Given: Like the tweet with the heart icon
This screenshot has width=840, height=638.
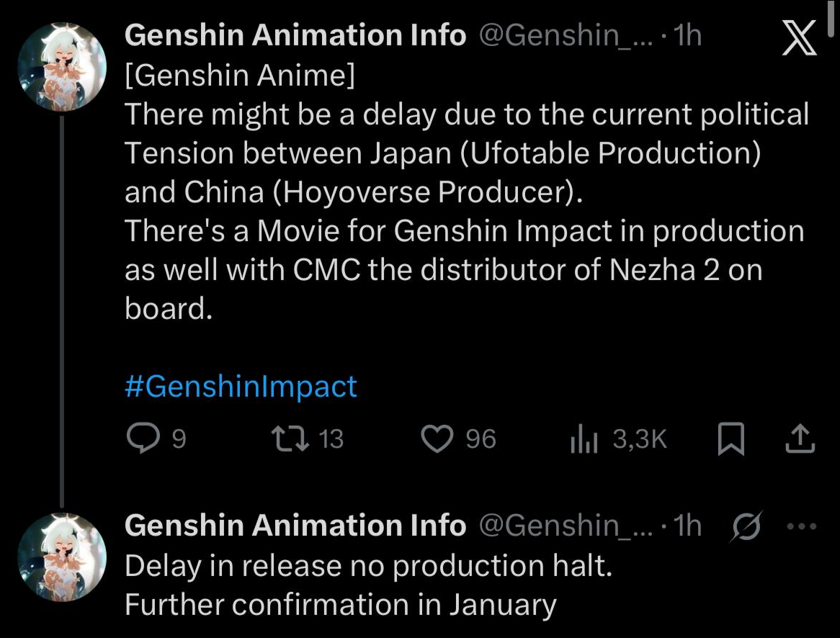Looking at the screenshot, I should pyautogui.click(x=436, y=438).
